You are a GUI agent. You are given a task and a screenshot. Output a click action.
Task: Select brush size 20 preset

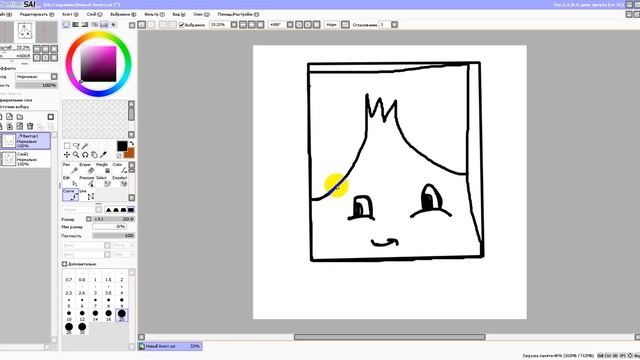122,315
